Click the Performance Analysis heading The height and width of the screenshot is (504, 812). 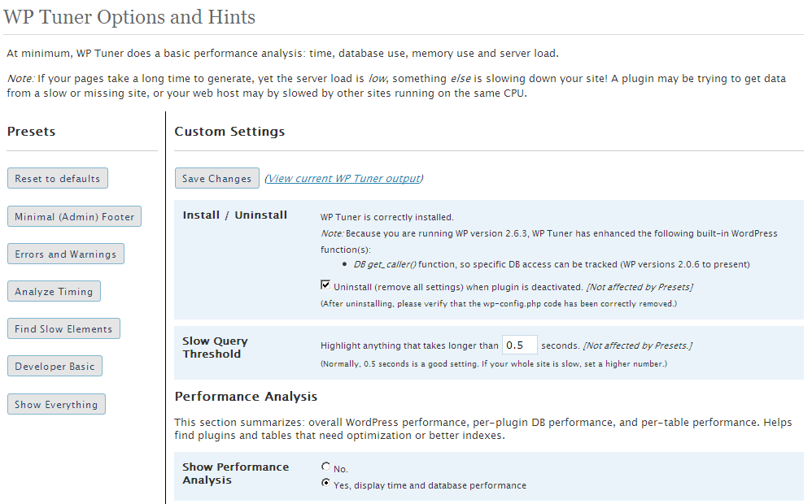pos(246,397)
